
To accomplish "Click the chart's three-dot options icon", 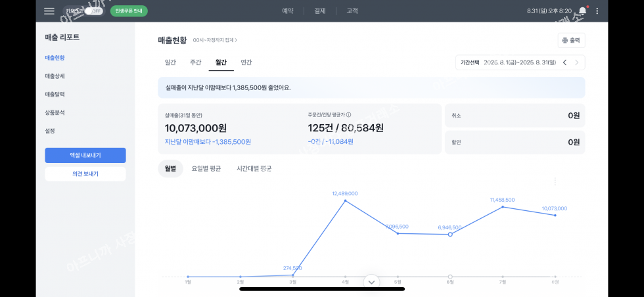I will point(555,181).
